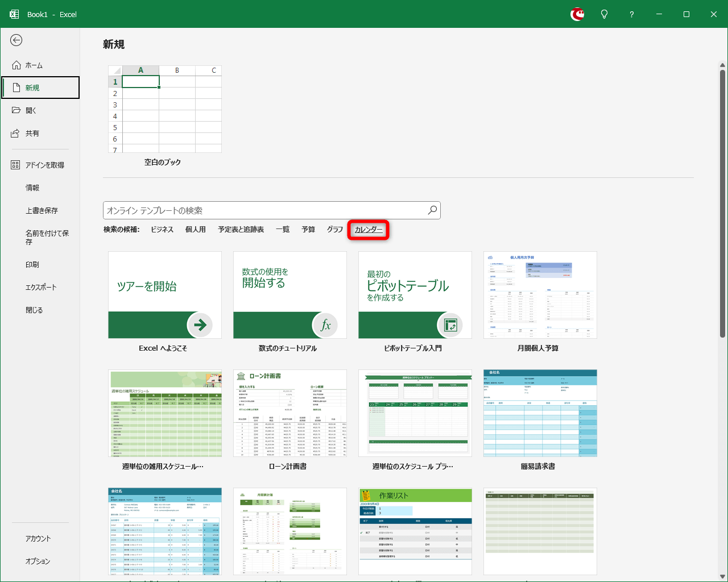The height and width of the screenshot is (582, 728).
Task: Click the ホーム home icon
Action: click(16, 65)
